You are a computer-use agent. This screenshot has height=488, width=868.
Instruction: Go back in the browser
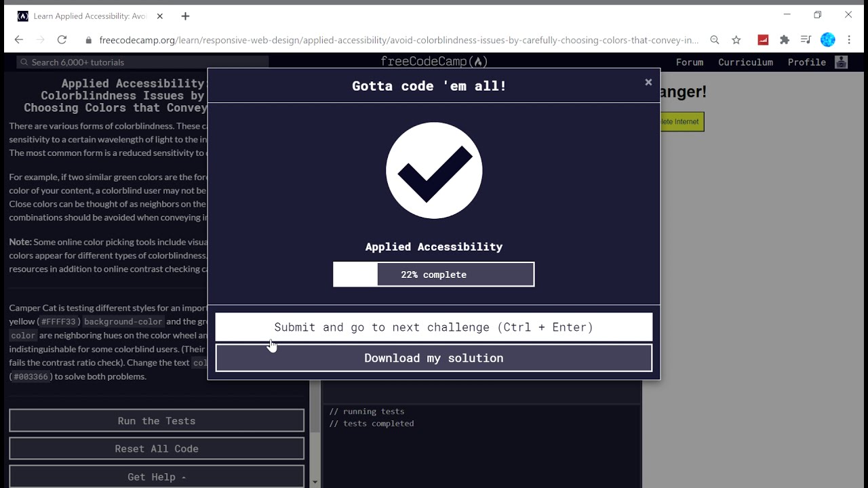(18, 40)
